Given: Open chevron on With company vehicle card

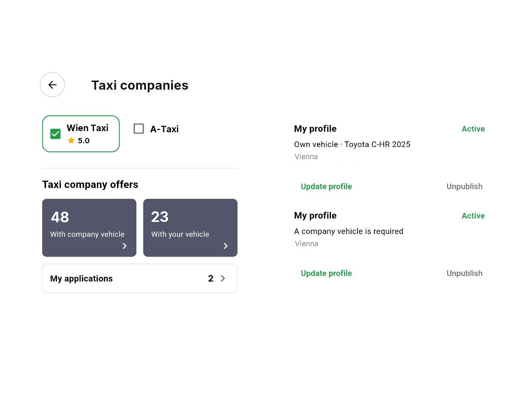Looking at the screenshot, I should 124,246.
